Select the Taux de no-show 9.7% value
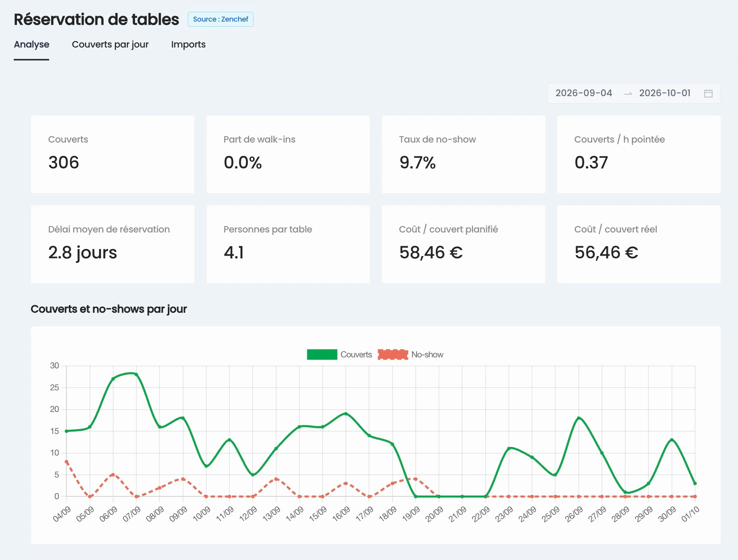The height and width of the screenshot is (560, 738). point(417,163)
